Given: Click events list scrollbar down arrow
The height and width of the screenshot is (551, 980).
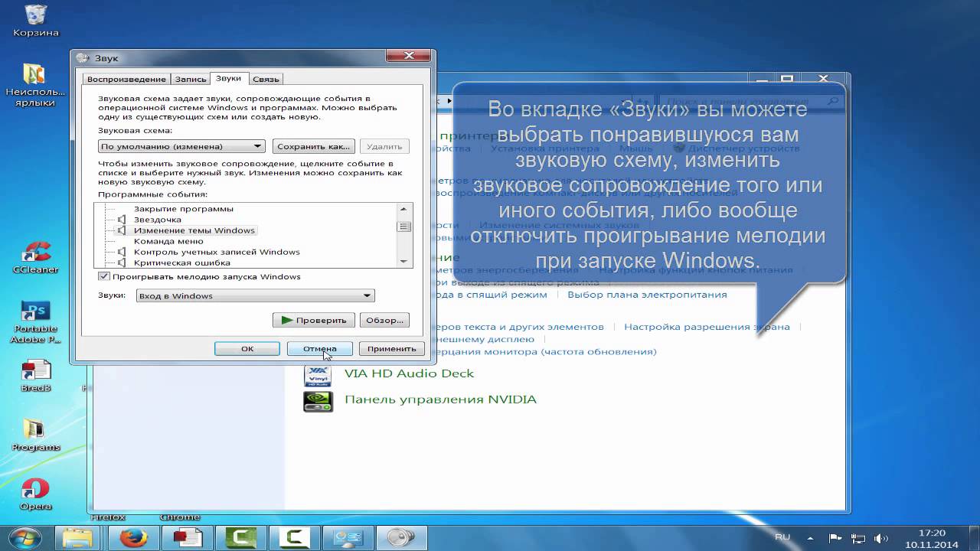Looking at the screenshot, I should click(404, 262).
